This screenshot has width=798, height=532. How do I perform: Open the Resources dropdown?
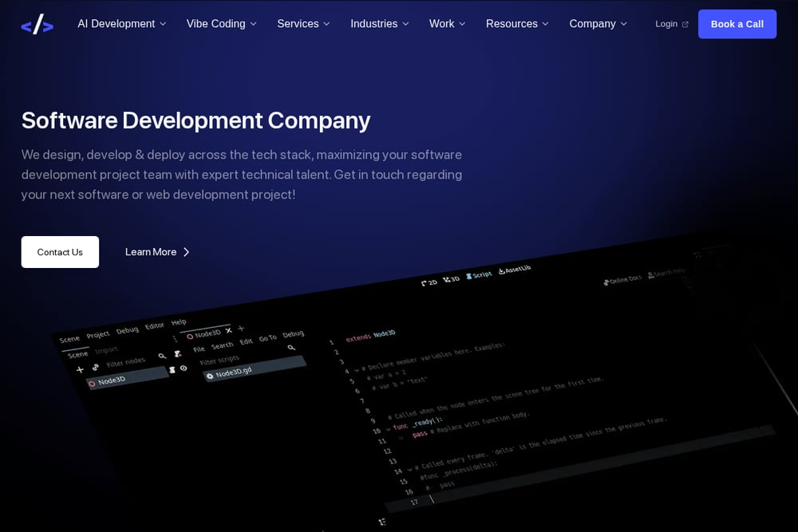[x=517, y=24]
